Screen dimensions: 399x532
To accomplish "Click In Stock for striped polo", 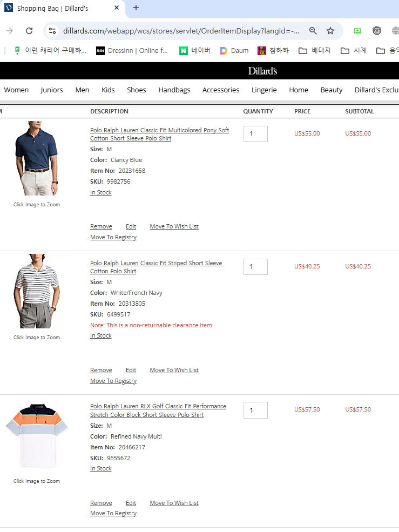I will point(101,335).
